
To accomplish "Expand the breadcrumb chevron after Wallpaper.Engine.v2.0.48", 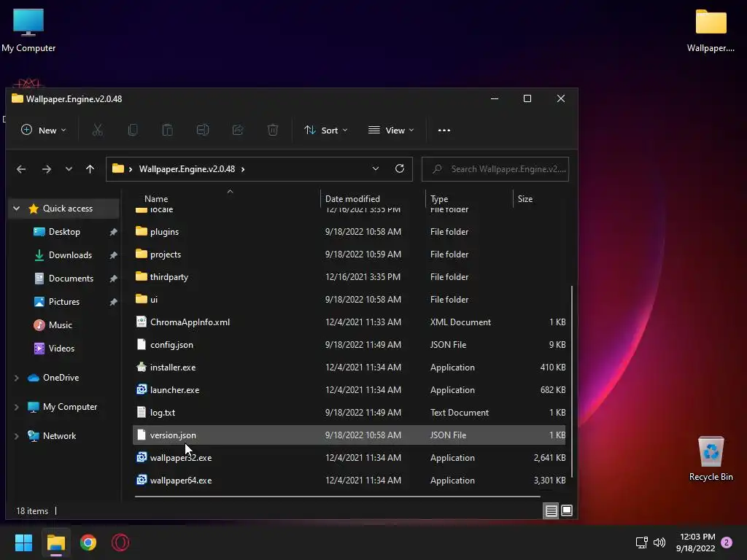I will (x=243, y=169).
